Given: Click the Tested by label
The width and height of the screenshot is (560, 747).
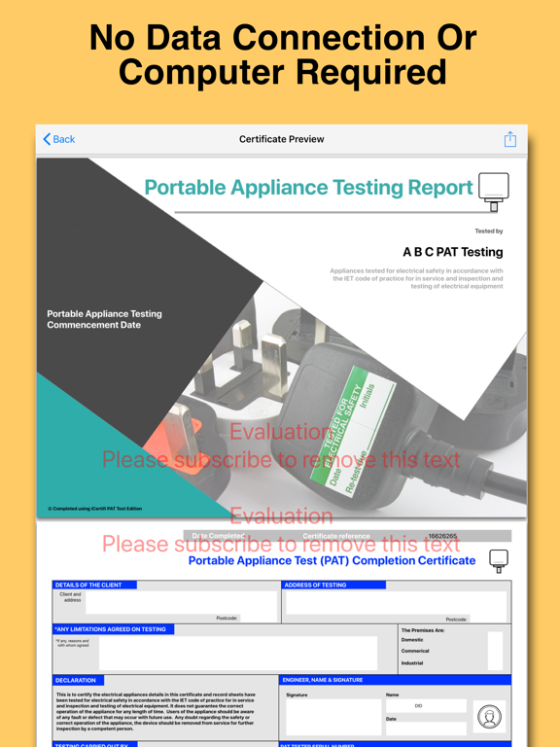Looking at the screenshot, I should click(489, 231).
